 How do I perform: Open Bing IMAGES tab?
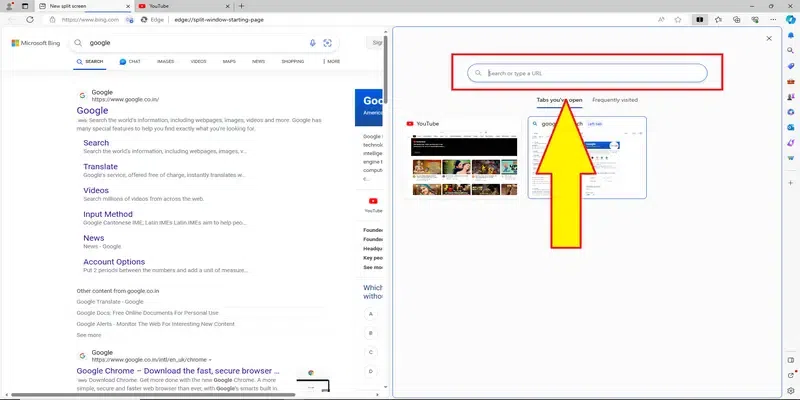[165, 61]
